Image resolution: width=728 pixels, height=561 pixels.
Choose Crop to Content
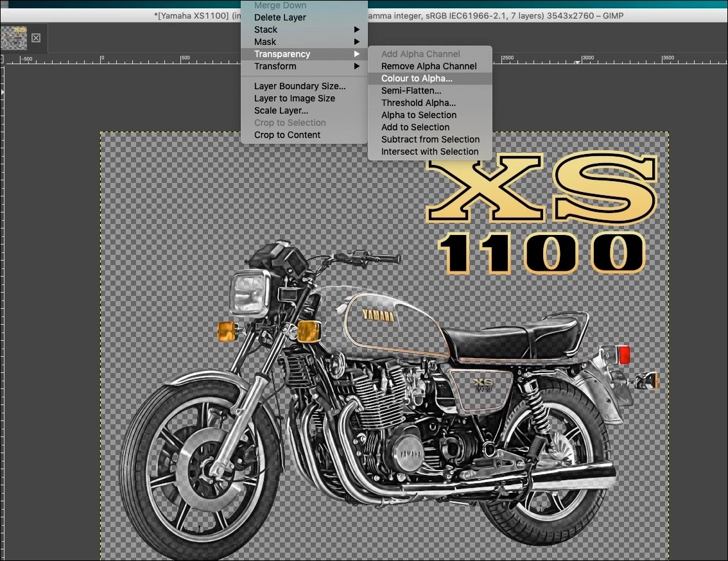tap(304, 135)
